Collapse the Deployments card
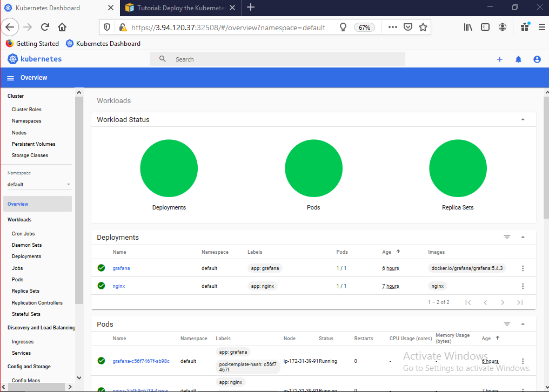549x392 pixels. point(523,237)
